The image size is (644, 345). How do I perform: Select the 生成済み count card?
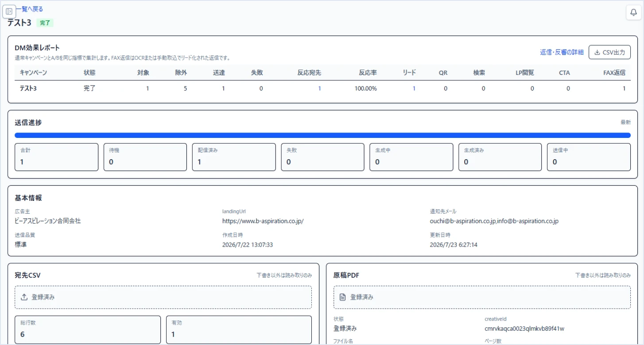click(x=500, y=157)
